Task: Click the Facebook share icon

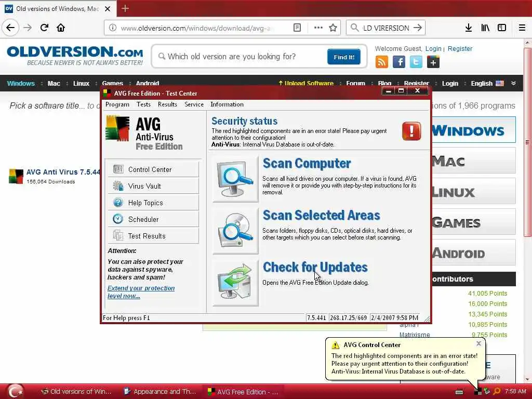Action: pos(399,62)
